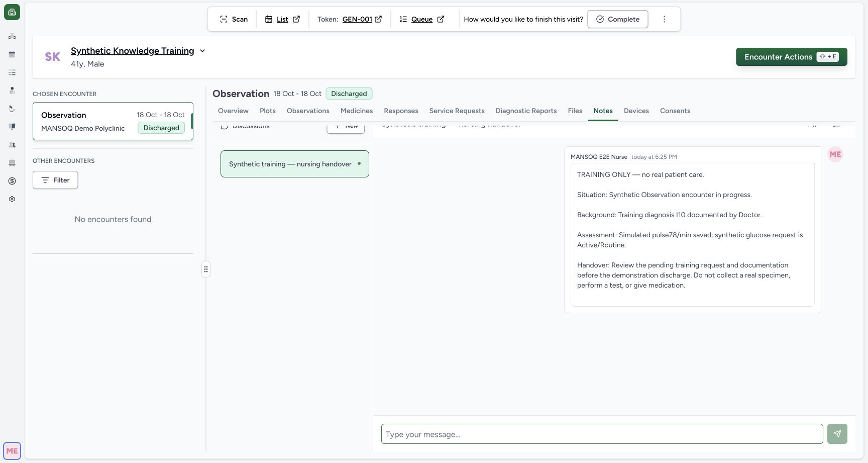868x463 pixels.
Task: Open the settings gear sidebar icon
Action: [x=12, y=199]
